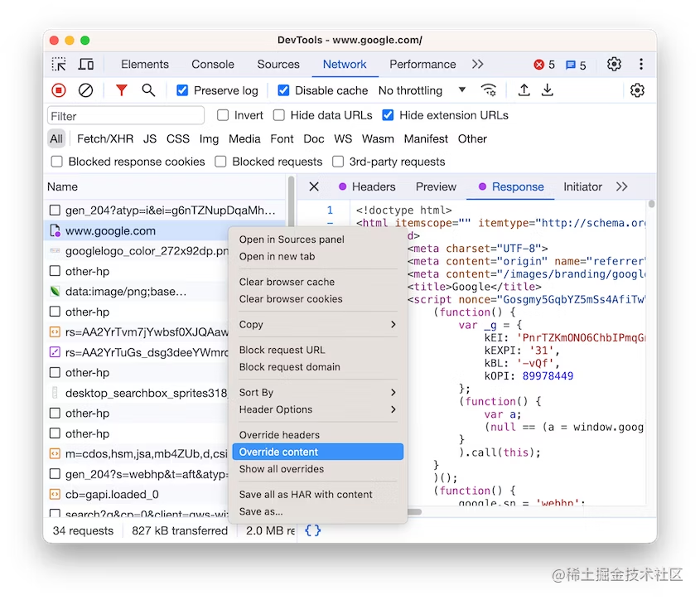Click the www.google.com document file icon
Image resolution: width=700 pixels, height=600 pixels.
point(55,231)
